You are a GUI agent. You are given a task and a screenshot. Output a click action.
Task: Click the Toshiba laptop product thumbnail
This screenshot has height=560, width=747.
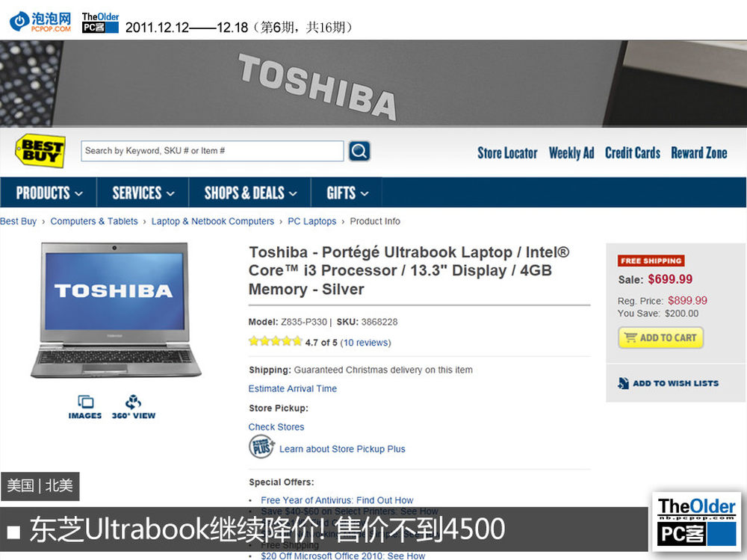click(115, 311)
